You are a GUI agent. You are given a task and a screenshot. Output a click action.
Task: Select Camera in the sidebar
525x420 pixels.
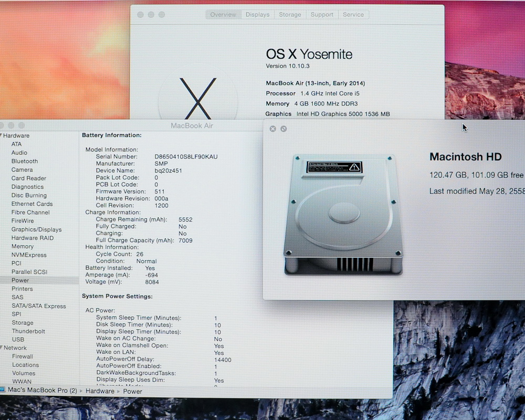point(22,170)
